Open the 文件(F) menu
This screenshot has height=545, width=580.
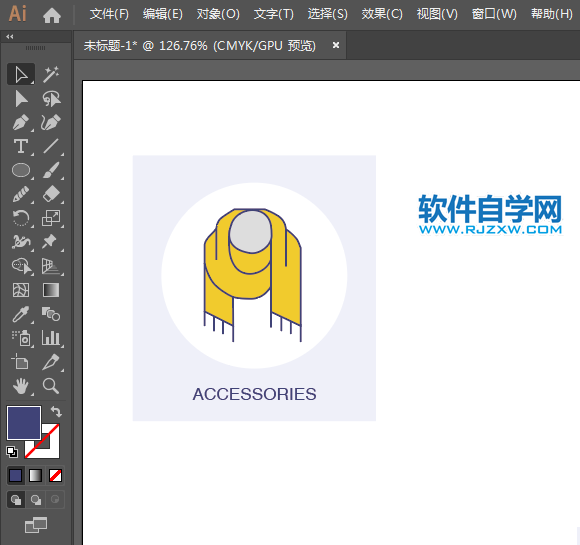pos(109,14)
